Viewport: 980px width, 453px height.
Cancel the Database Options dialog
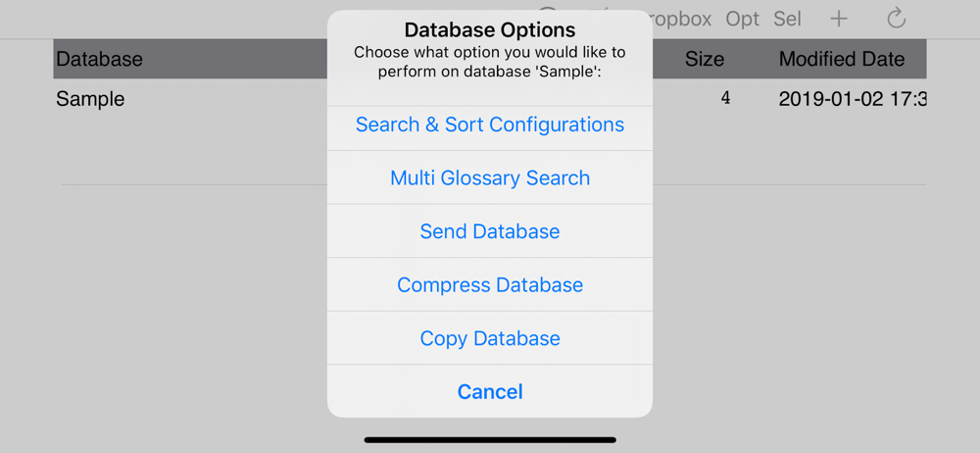(x=490, y=391)
